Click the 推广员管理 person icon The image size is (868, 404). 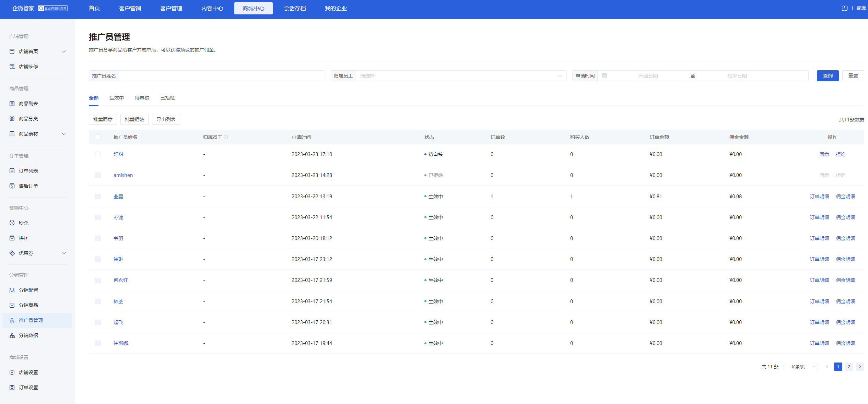(x=12, y=320)
